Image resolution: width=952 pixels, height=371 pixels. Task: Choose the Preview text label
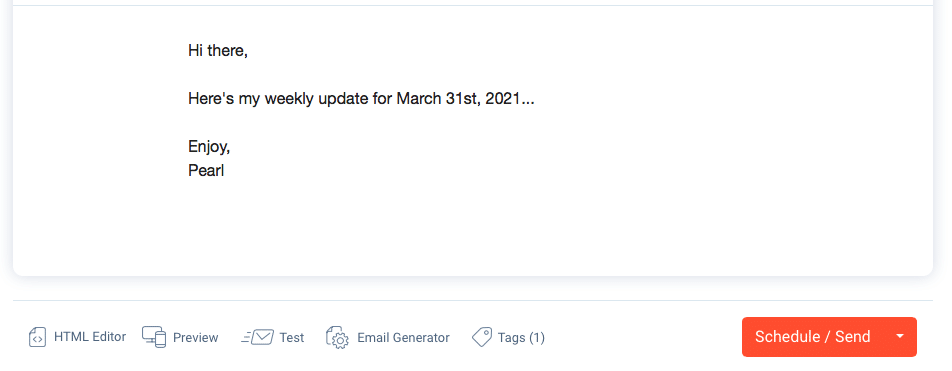(196, 338)
